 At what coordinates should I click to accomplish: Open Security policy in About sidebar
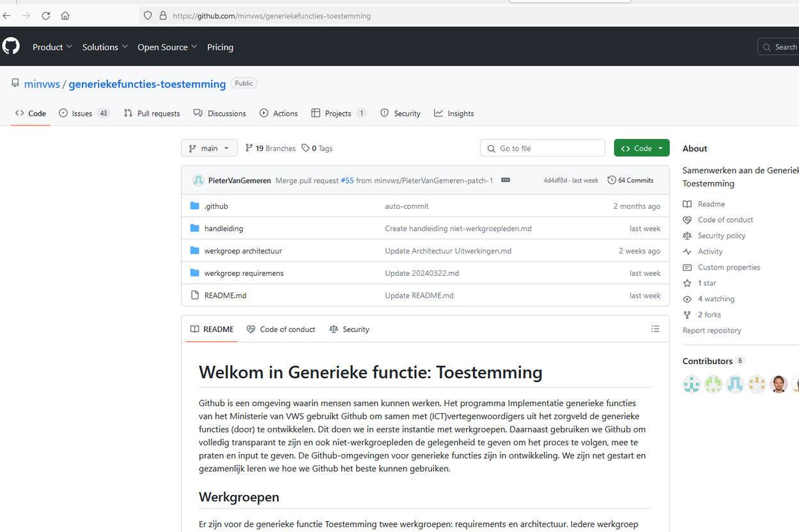714,236
